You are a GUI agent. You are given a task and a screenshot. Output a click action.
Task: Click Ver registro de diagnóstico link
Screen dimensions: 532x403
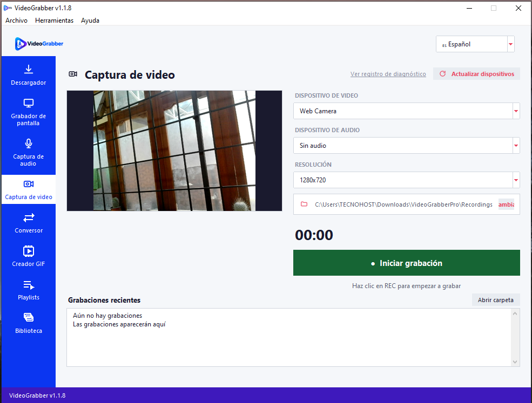(x=388, y=74)
